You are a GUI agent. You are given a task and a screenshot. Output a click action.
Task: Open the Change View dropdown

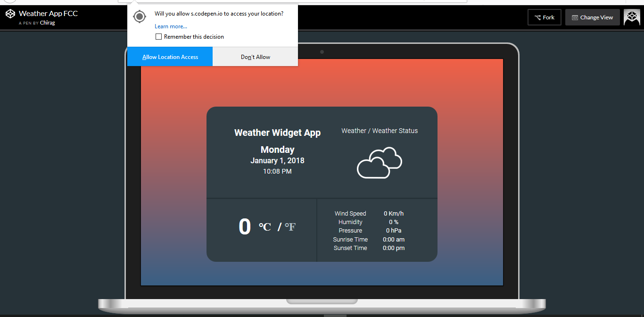[592, 17]
